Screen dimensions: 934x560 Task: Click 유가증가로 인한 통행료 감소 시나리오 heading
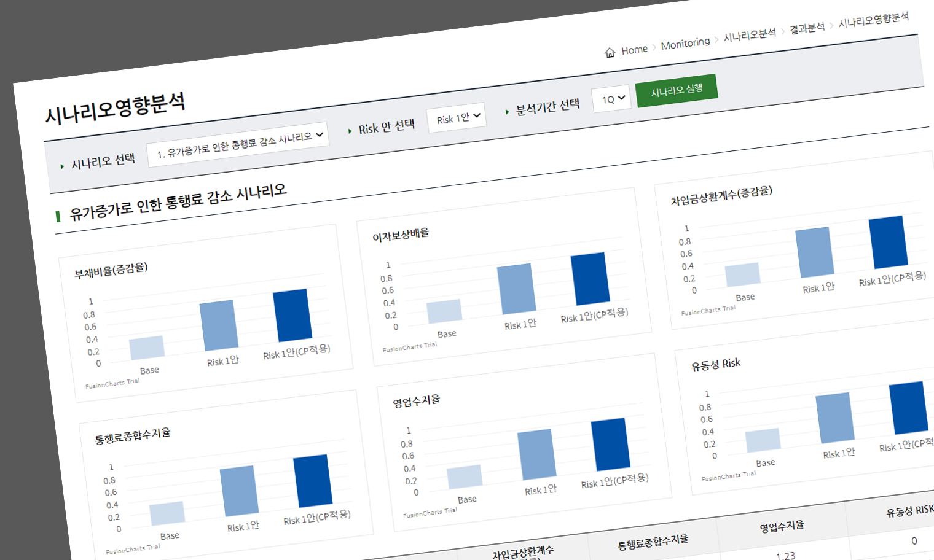[x=178, y=202]
